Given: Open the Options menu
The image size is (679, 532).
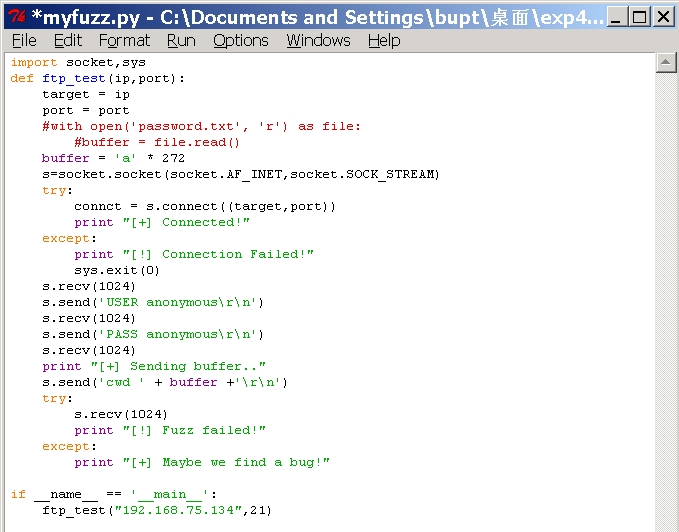Looking at the screenshot, I should coord(241,40).
